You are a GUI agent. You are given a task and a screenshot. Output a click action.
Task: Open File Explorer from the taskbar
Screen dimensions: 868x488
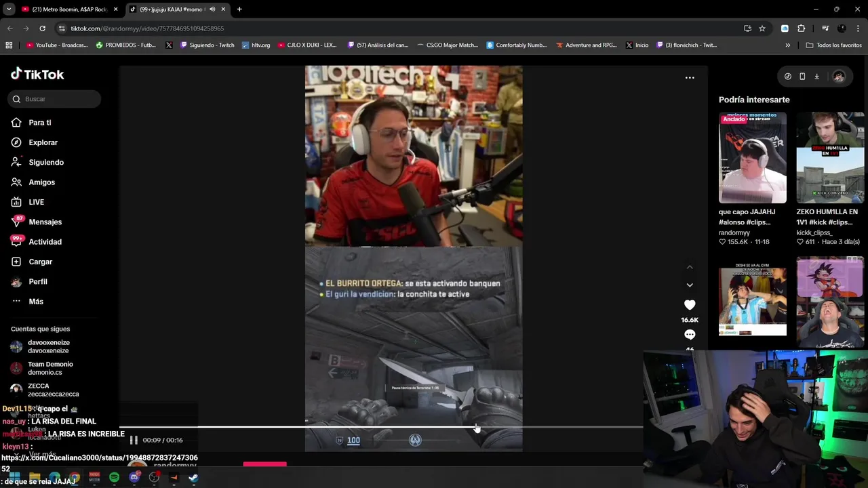[35, 478]
